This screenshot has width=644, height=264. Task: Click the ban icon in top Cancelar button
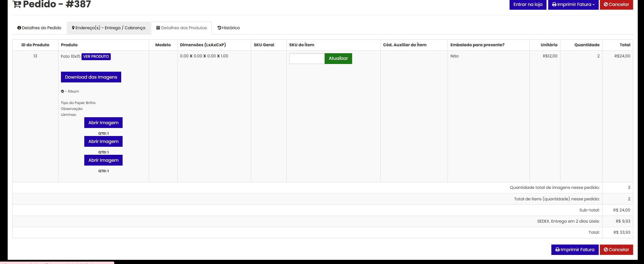[x=606, y=5]
